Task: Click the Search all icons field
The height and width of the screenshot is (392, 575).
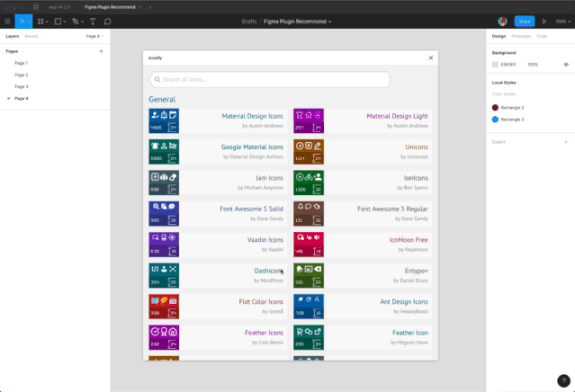Action: [x=270, y=79]
